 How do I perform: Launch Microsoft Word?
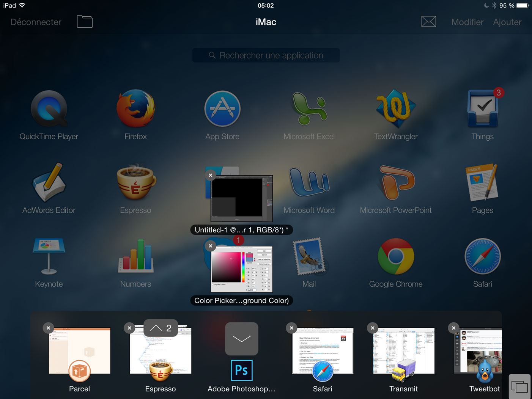(x=309, y=183)
